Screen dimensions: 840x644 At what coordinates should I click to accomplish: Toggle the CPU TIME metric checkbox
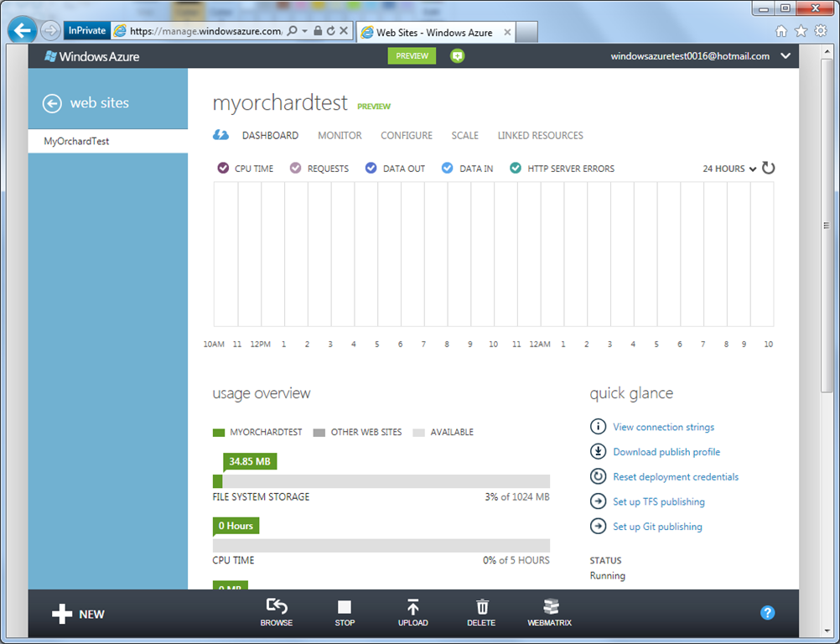tap(223, 169)
